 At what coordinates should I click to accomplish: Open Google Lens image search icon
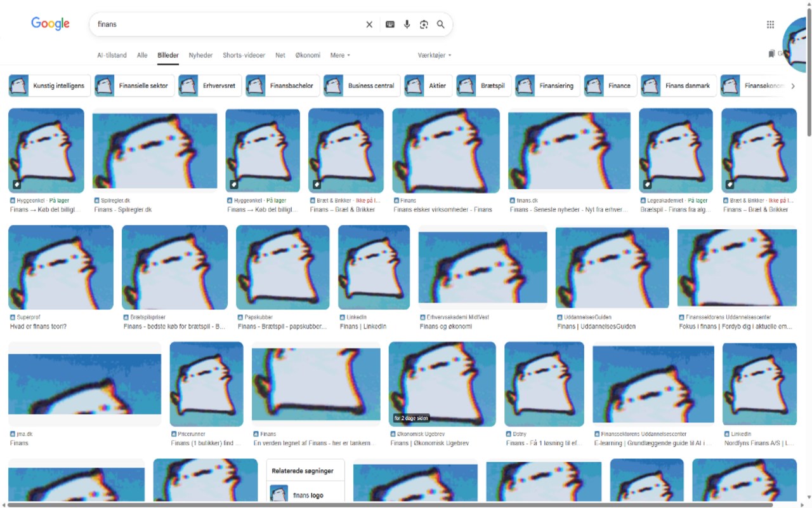point(424,24)
